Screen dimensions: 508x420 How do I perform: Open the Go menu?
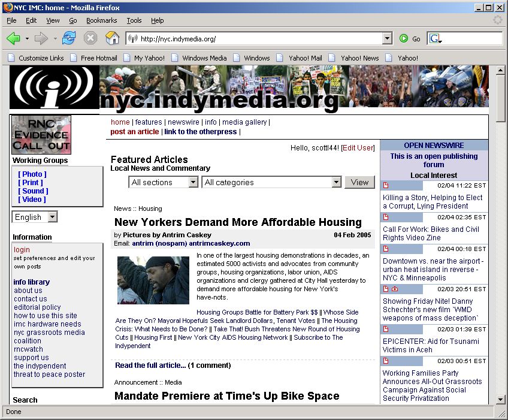[73, 20]
